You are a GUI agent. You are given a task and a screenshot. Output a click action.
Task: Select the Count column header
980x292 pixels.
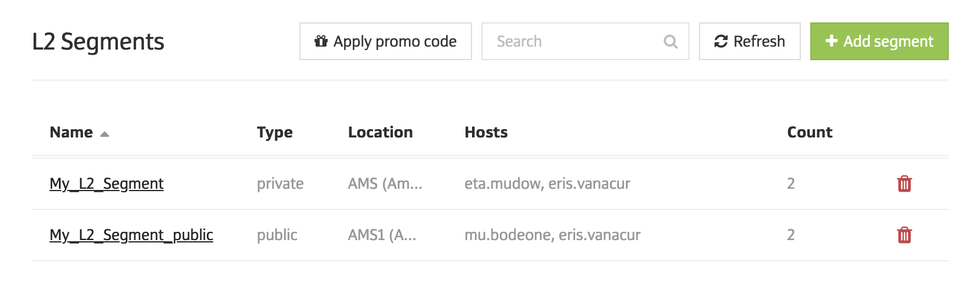(x=809, y=133)
